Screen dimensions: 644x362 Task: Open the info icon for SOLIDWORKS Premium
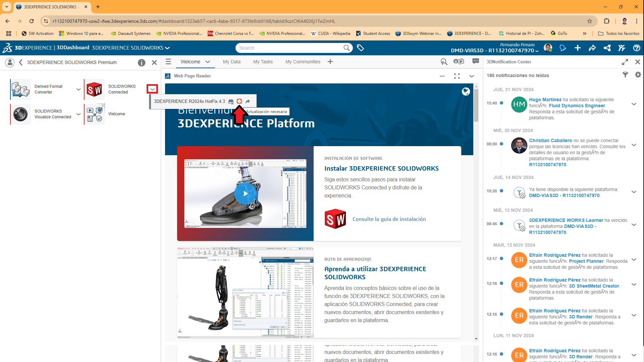point(142,63)
